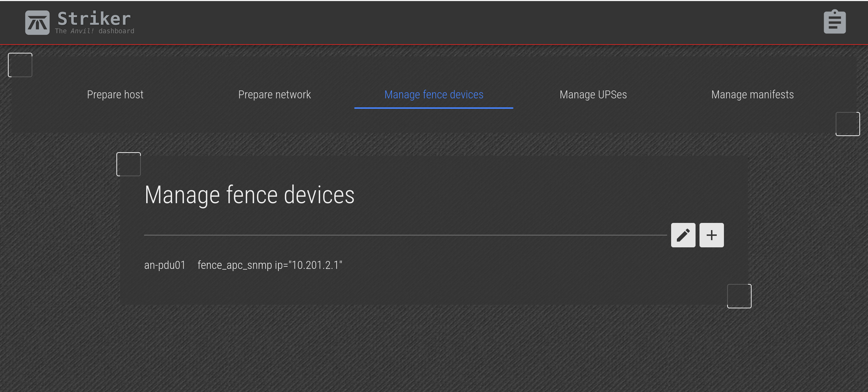Image resolution: width=868 pixels, height=392 pixels.
Task: Click the Striker title text
Action: pos(94,18)
